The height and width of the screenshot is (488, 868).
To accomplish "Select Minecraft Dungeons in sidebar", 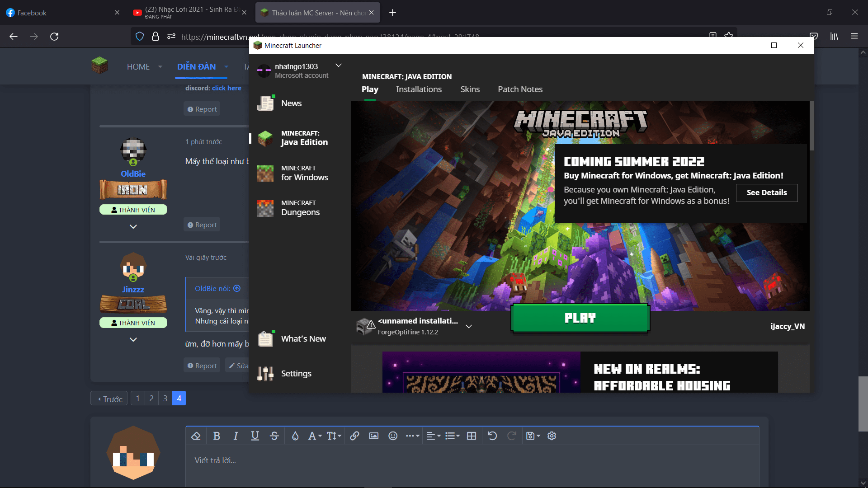I will pyautogui.click(x=300, y=208).
